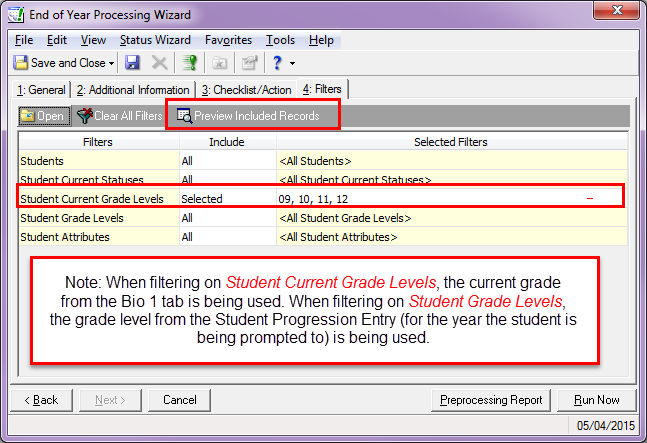This screenshot has height=443, width=647.
Task: Click the Run Now button
Action: point(597,400)
